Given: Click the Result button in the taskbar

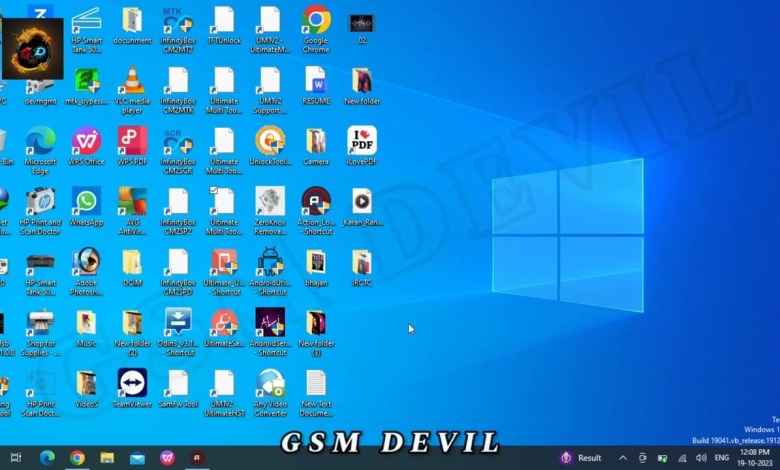Looking at the screenshot, I should (x=581, y=458).
